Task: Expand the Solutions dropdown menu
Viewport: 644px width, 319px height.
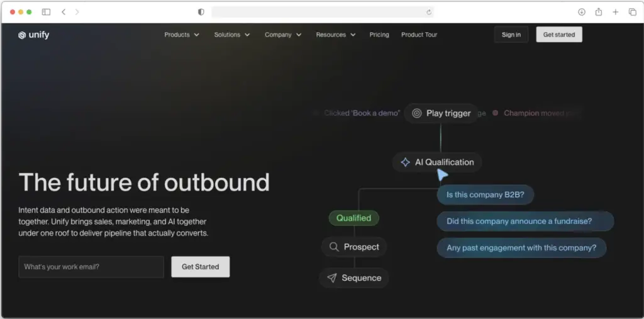Action: point(232,35)
